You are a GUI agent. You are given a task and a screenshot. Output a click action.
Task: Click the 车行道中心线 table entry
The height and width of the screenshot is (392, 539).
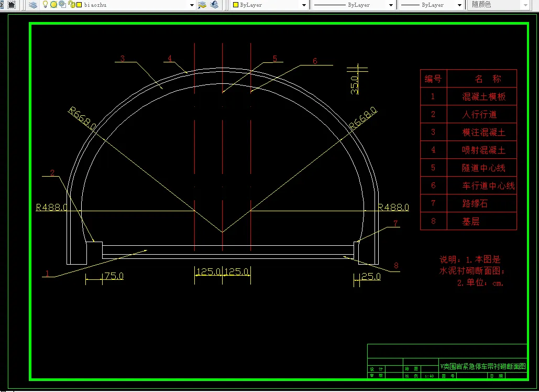tap(489, 186)
